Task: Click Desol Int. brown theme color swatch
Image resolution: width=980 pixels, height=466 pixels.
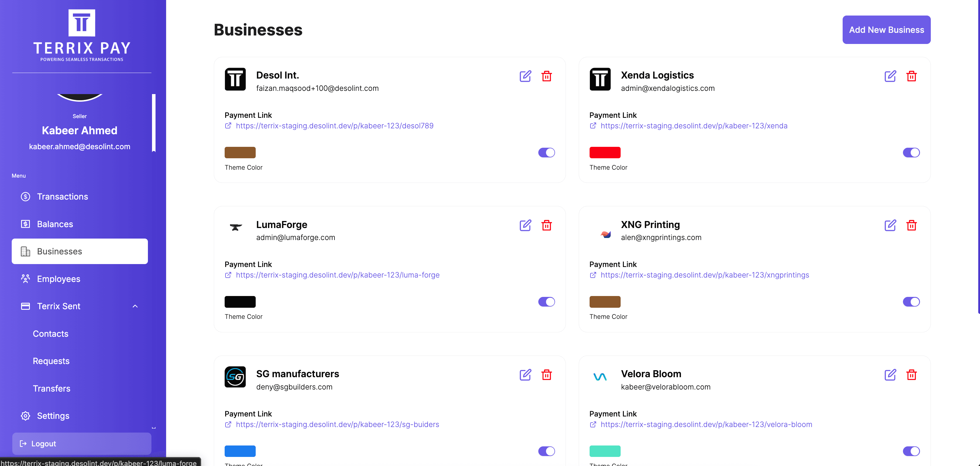Action: (x=240, y=153)
